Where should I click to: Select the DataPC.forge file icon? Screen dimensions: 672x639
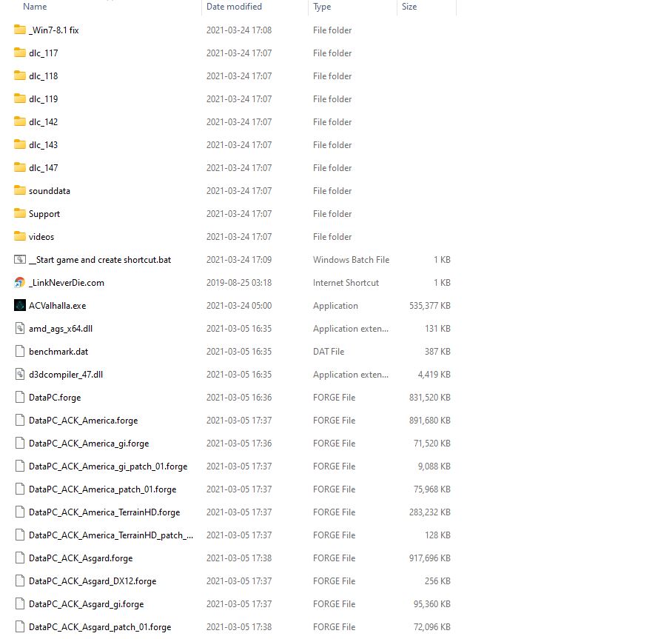click(20, 398)
